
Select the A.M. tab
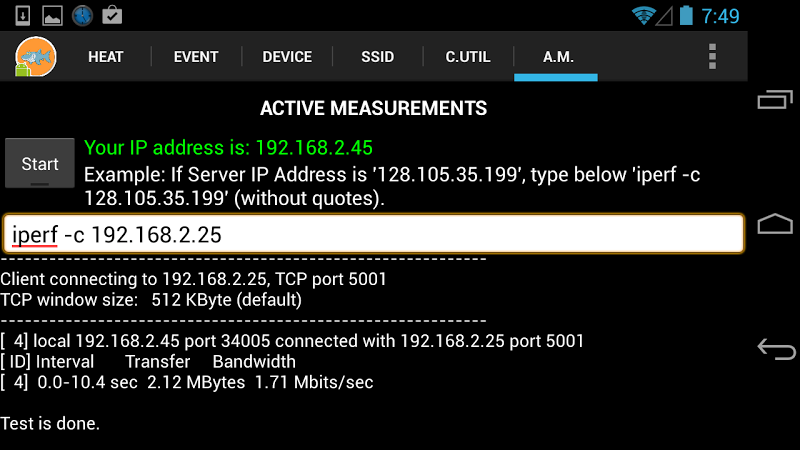coord(558,57)
